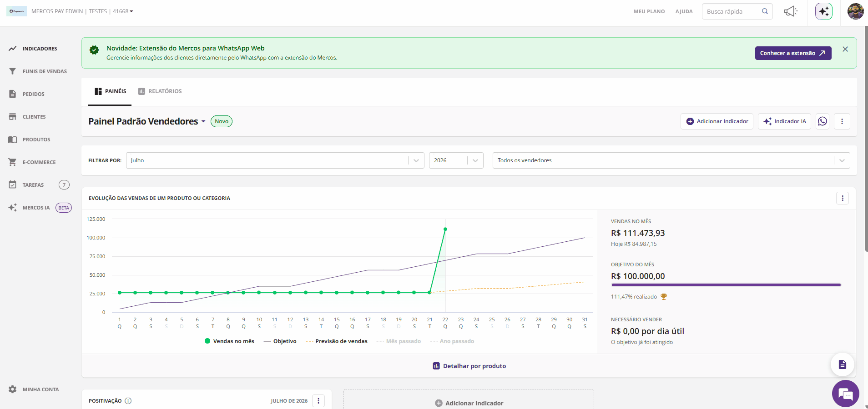Click the objetivo do mês progress bar
The height and width of the screenshot is (409, 868).
[x=726, y=285]
